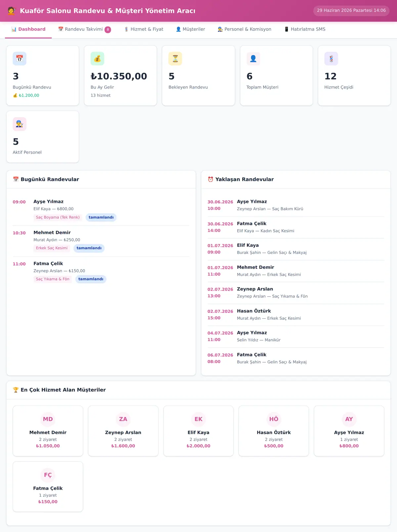Screen dimensions: 397x532
Task: Select Hasan Öztürk's 02.07.2026 15:00 appointment
Action: tap(296, 314)
